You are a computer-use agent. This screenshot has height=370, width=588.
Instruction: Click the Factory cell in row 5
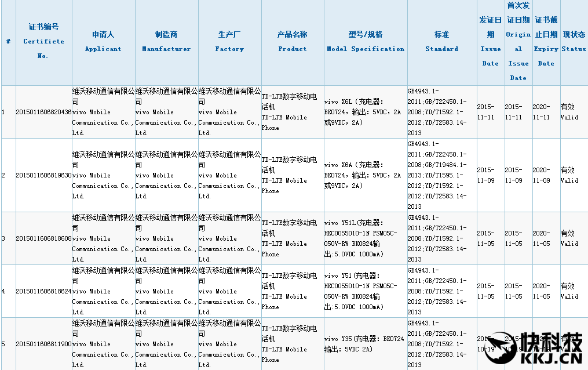[x=229, y=344]
